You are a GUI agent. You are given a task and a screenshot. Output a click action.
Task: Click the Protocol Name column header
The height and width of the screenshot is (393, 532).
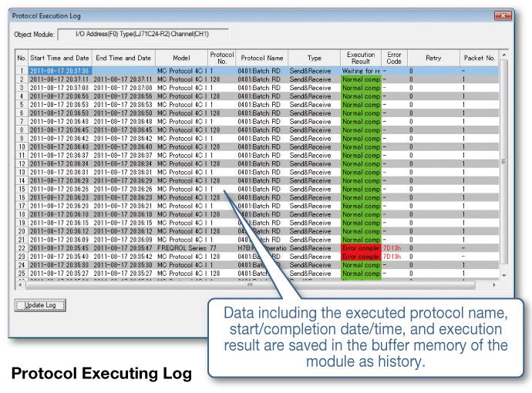click(262, 58)
